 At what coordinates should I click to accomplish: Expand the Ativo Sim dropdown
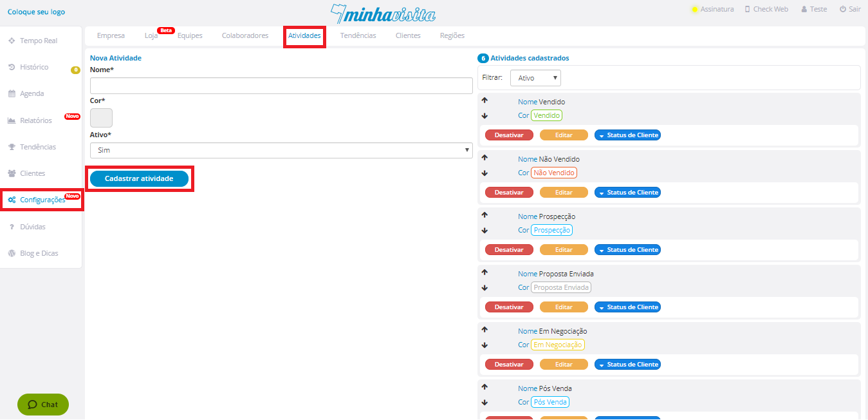point(281,150)
